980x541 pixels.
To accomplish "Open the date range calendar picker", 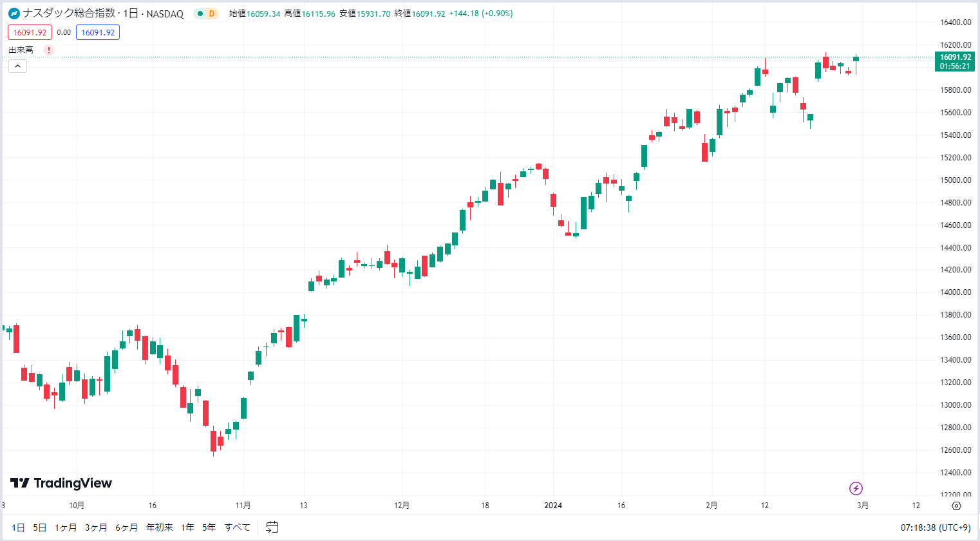I will click(272, 527).
